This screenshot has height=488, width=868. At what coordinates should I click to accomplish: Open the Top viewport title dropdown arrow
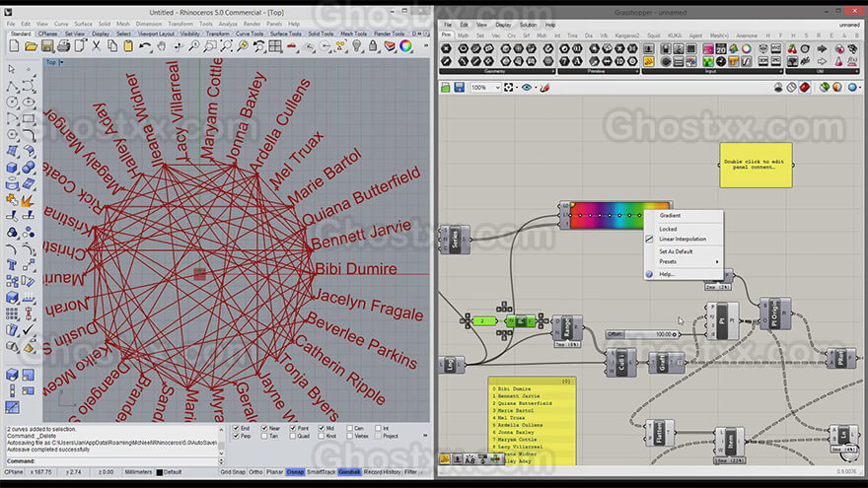click(61, 62)
